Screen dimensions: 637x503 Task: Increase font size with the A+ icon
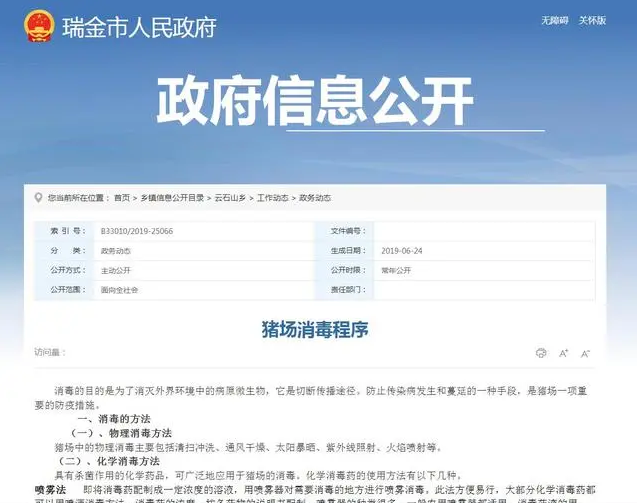pyautogui.click(x=563, y=353)
